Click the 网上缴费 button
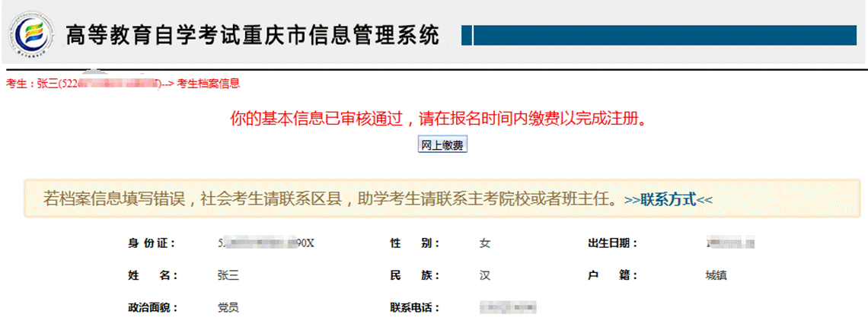The height and width of the screenshot is (327, 868). (442, 145)
